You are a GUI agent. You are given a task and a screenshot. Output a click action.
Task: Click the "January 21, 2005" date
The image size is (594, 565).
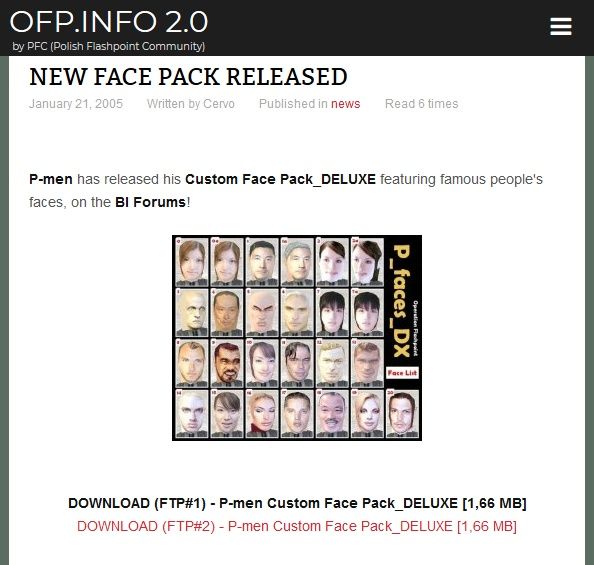click(76, 104)
